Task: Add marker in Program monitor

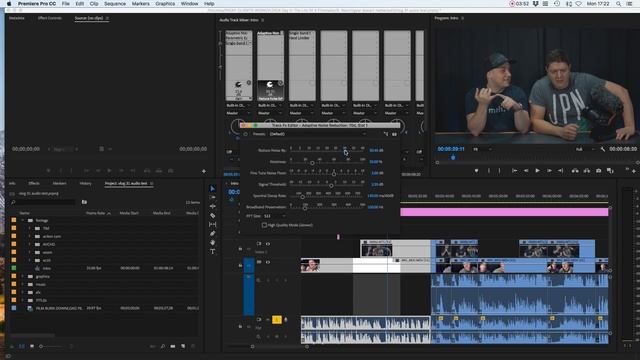Action: 476,171
